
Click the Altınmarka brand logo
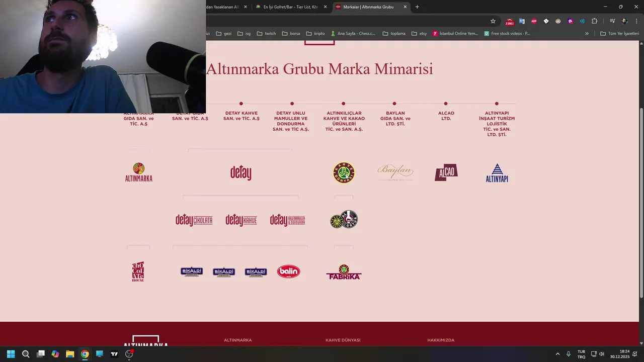(x=139, y=172)
